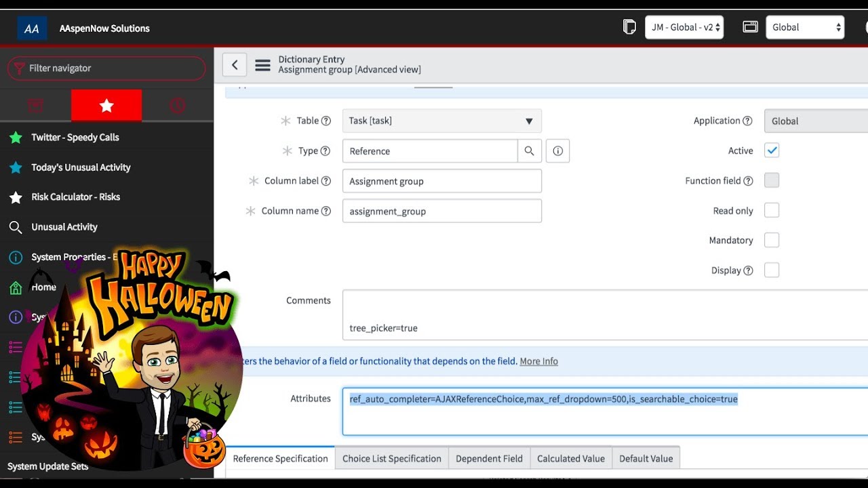Click the Type reference info icon

click(557, 151)
